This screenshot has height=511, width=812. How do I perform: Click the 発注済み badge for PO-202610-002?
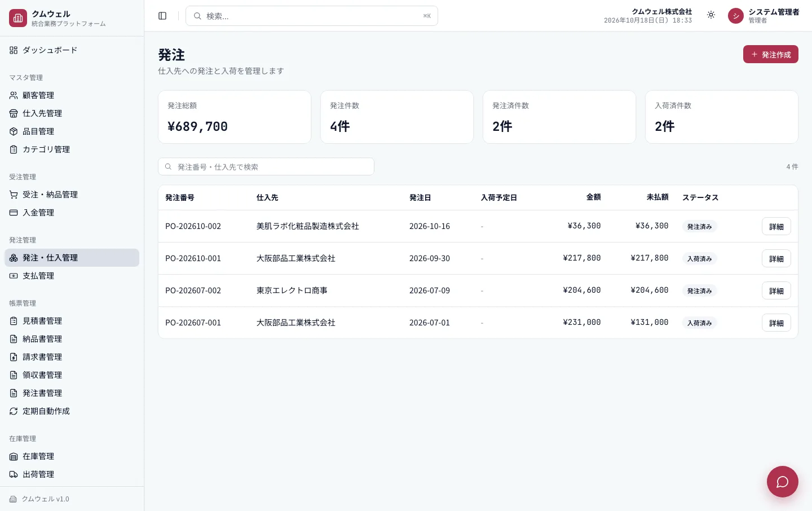tap(699, 226)
